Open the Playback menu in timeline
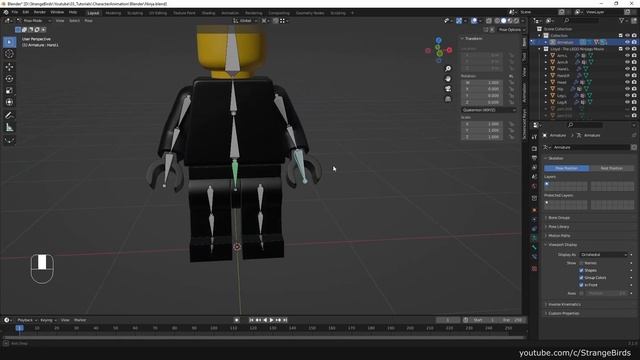640x360 pixels. 27,320
